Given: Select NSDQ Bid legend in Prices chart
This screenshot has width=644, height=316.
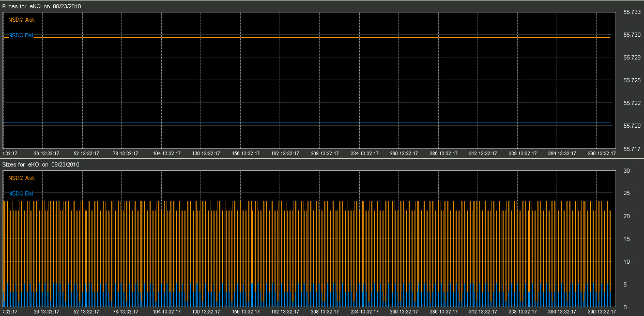Looking at the screenshot, I should [21, 35].
